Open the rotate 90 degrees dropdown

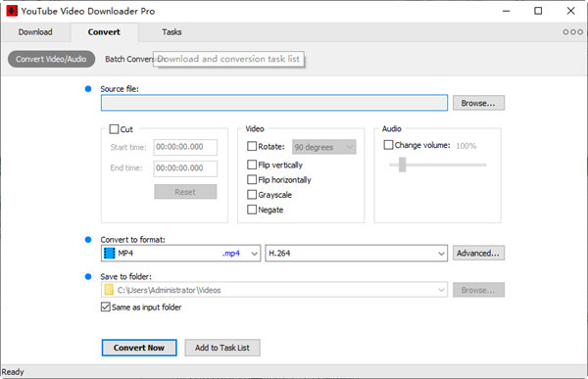point(324,147)
